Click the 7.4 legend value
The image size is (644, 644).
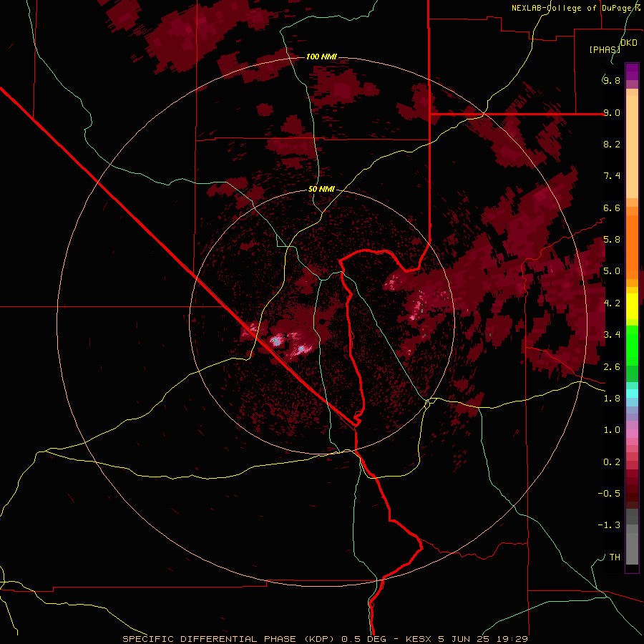(612, 176)
